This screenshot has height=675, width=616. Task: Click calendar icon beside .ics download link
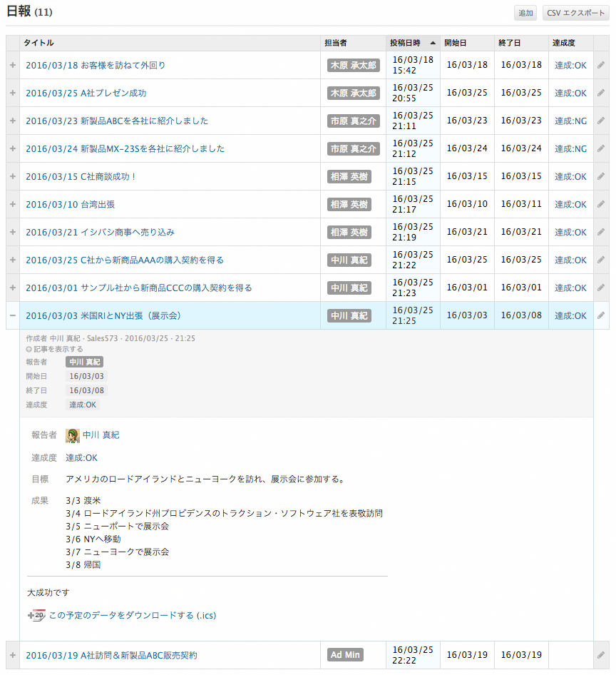36,615
